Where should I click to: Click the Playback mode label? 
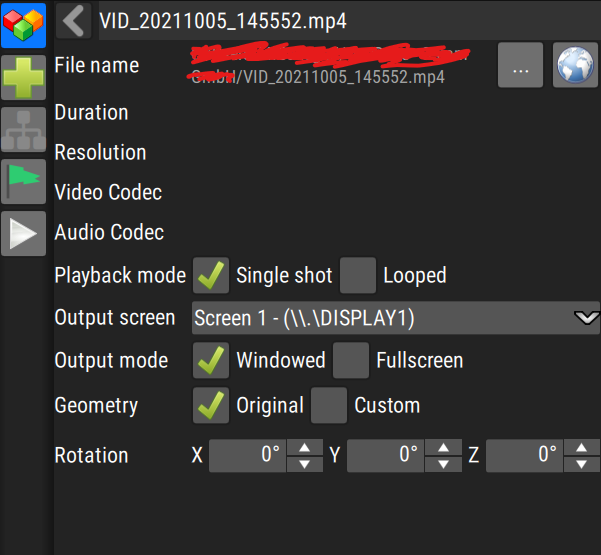(x=120, y=276)
